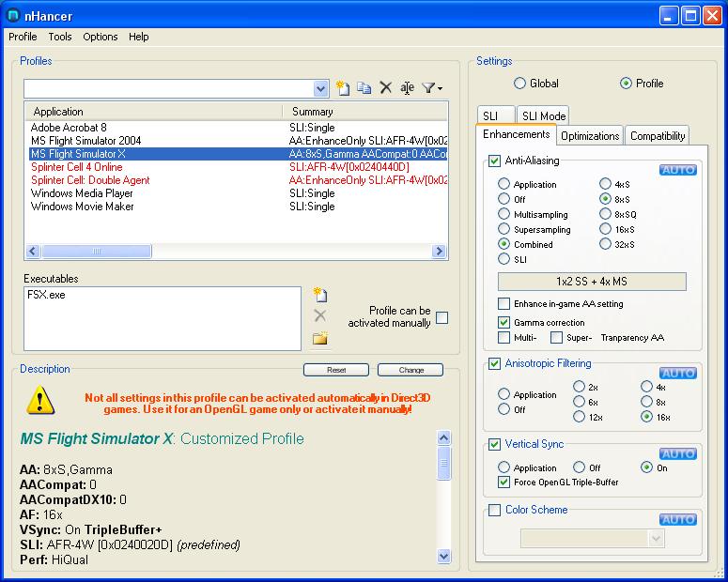
Task: Toggle the Gamma correction checkbox
Action: pyautogui.click(x=504, y=322)
